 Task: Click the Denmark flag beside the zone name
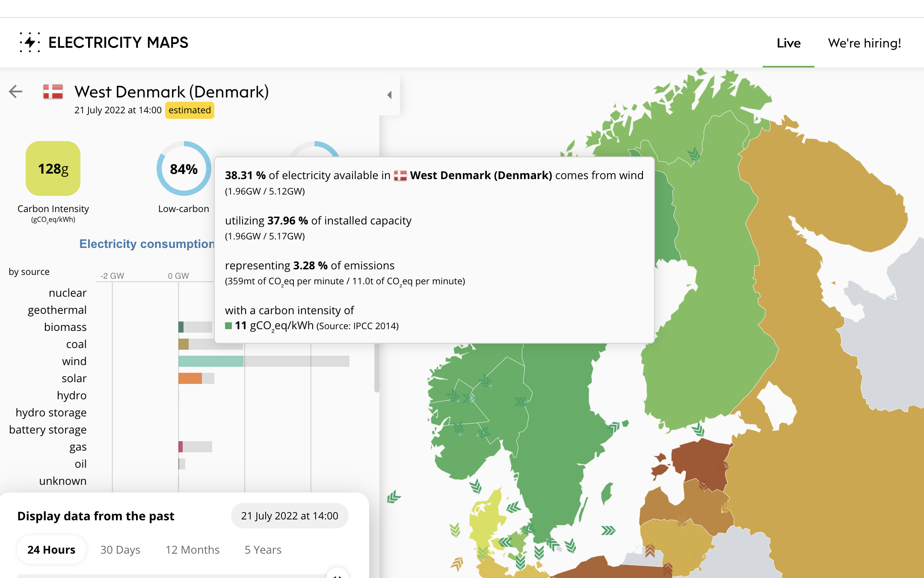tap(53, 91)
